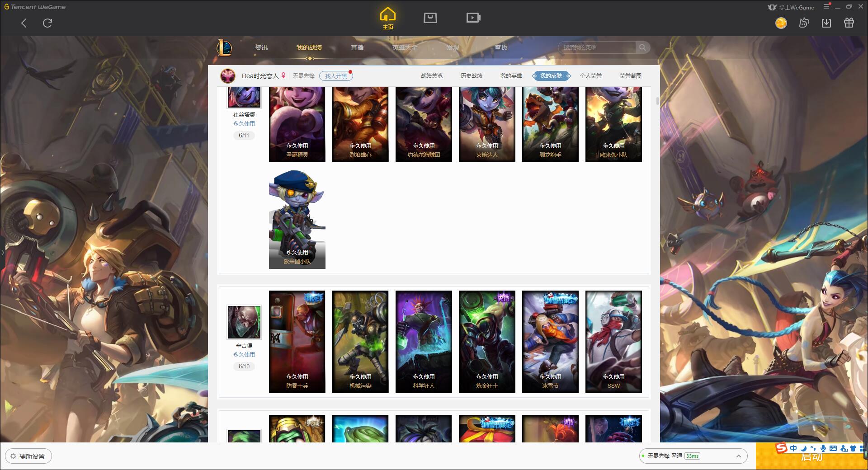868x470 pixels.
Task: Open the 英雄大全 navigation item
Action: point(405,47)
